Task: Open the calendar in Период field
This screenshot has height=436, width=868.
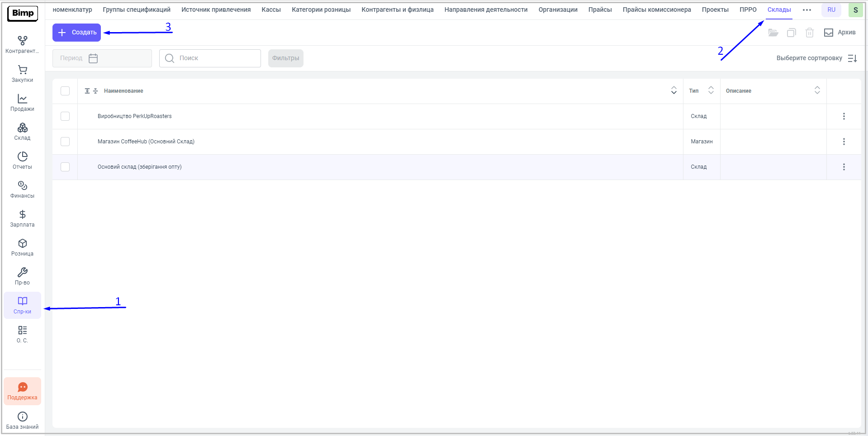Action: [93, 58]
